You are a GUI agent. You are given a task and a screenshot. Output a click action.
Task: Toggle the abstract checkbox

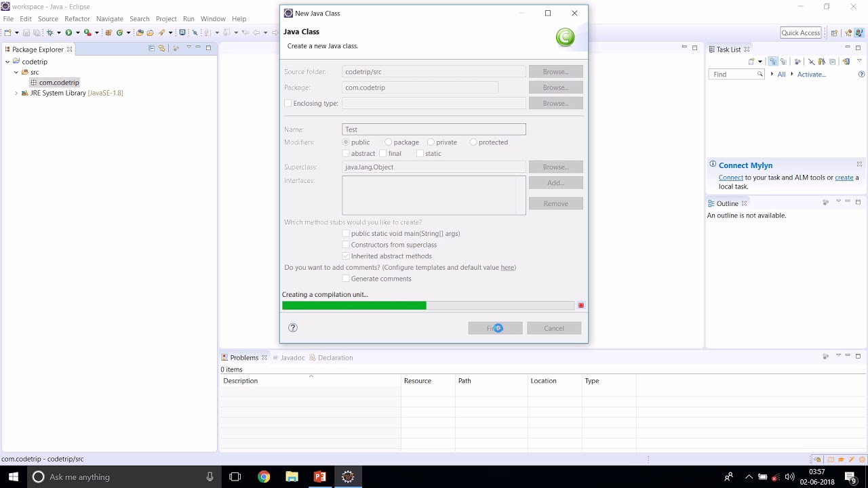tap(346, 154)
